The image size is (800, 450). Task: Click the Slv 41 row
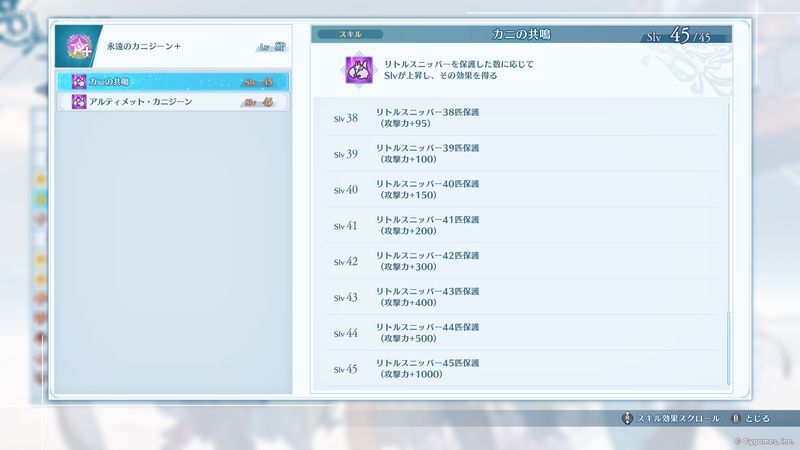[x=521, y=225]
